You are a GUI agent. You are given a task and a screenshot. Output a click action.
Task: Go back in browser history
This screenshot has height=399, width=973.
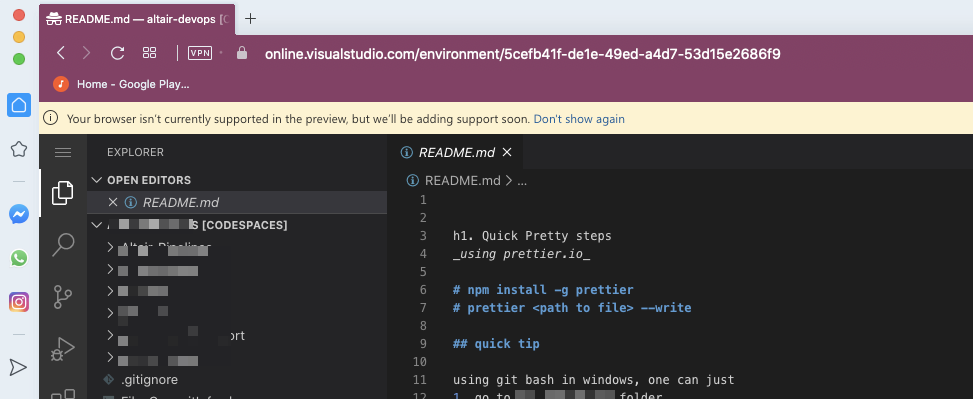[60, 53]
